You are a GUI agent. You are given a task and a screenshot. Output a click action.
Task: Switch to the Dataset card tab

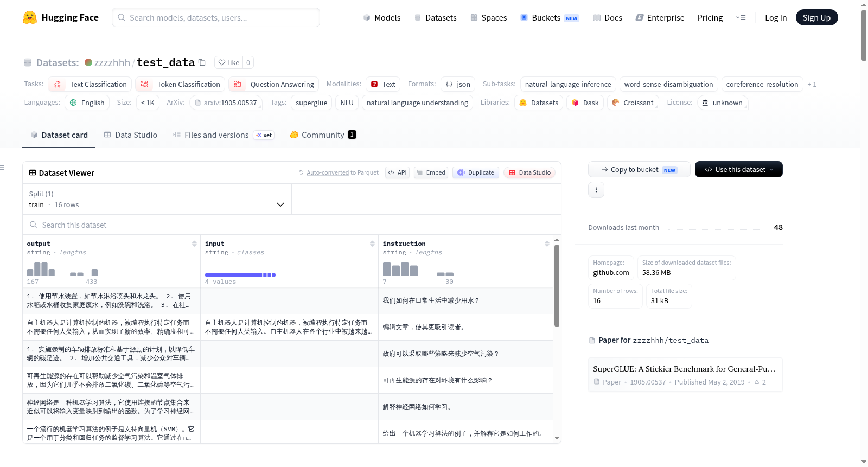click(x=59, y=135)
